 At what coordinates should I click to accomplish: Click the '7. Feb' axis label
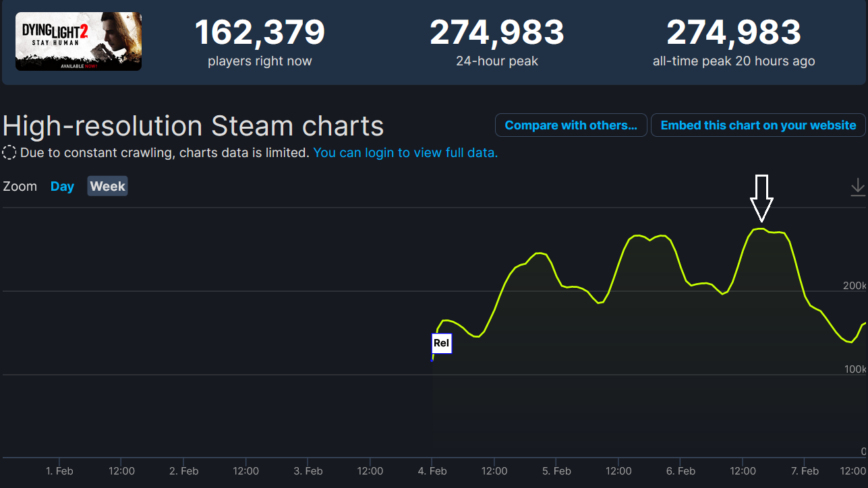(x=805, y=471)
